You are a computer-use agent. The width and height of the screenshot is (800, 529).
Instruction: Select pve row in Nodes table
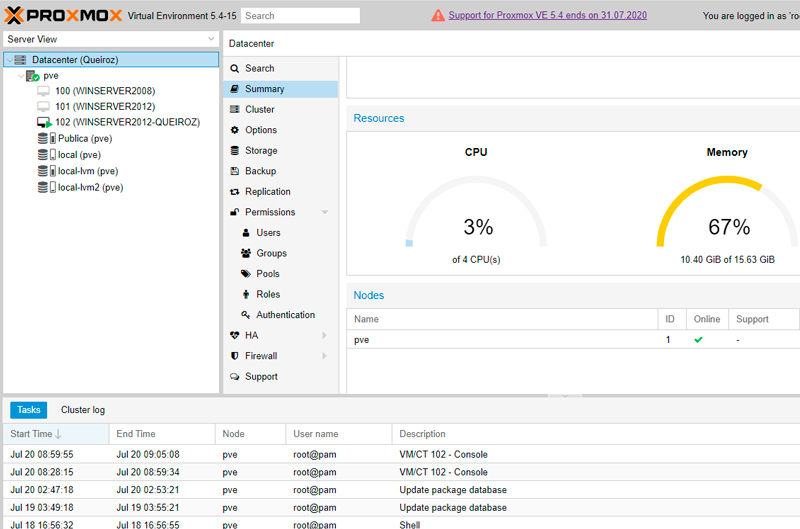573,340
